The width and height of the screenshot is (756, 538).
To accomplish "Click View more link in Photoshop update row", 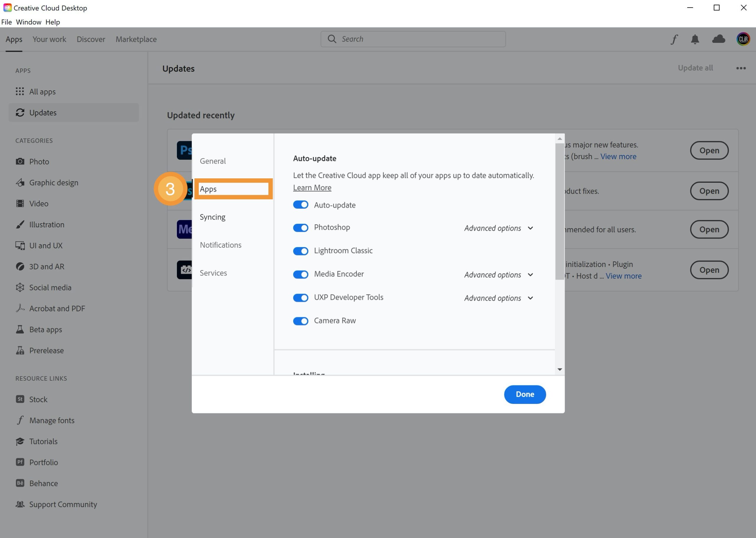I will click(x=618, y=156).
